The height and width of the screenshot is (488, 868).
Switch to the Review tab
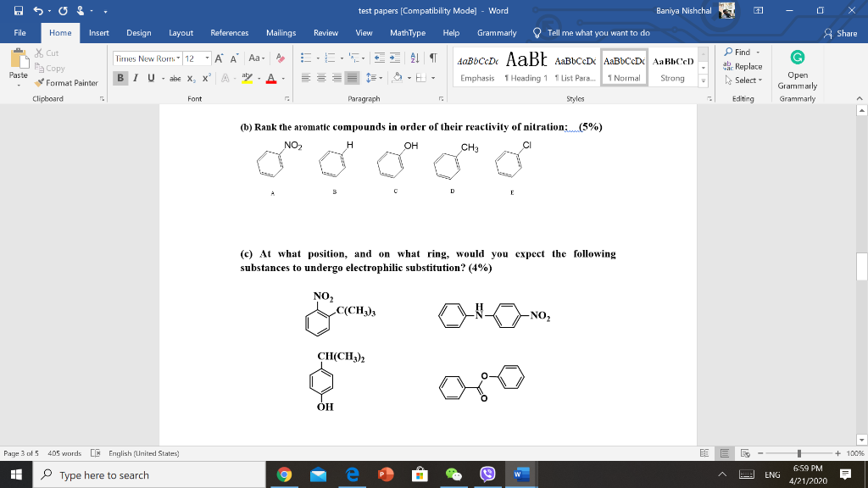tap(325, 33)
